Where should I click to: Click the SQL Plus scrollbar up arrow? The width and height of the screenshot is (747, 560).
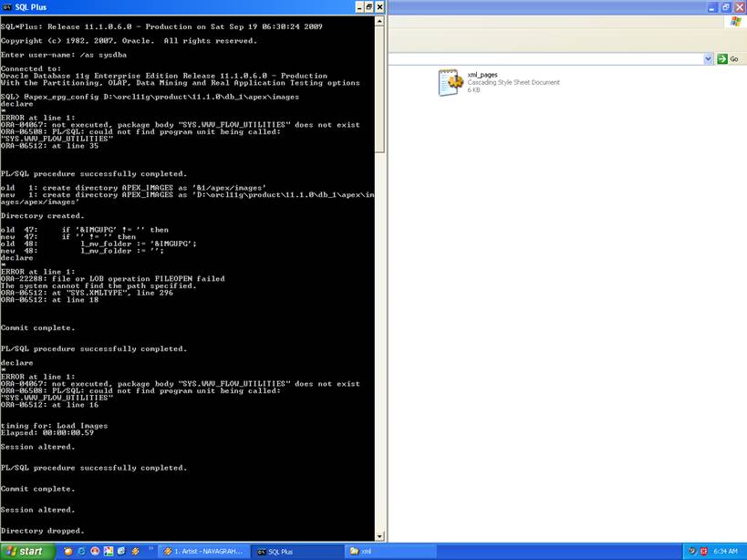tap(379, 22)
